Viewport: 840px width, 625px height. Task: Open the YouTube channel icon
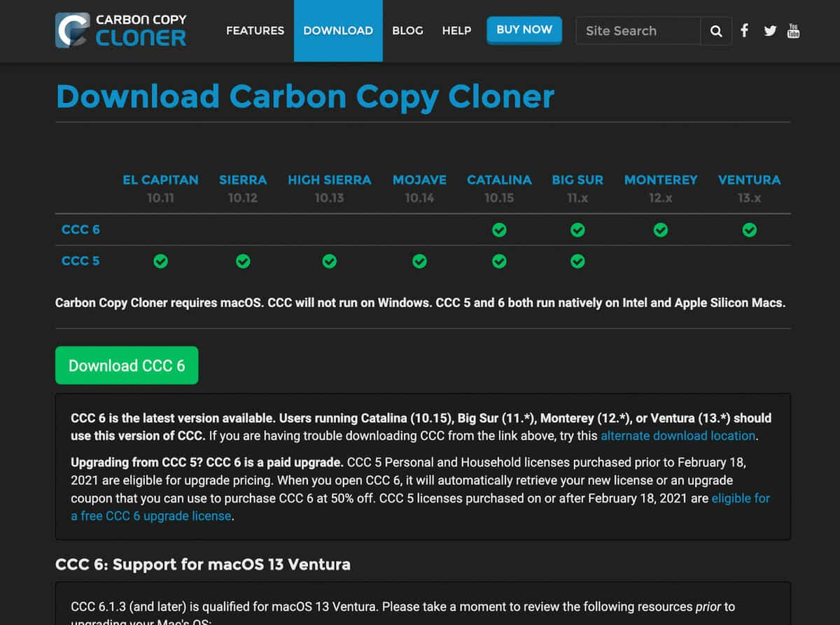pyautogui.click(x=793, y=31)
